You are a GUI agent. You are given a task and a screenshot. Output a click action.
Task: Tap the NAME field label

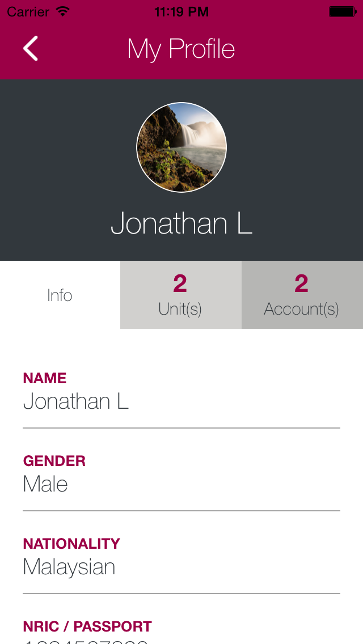coord(45,378)
